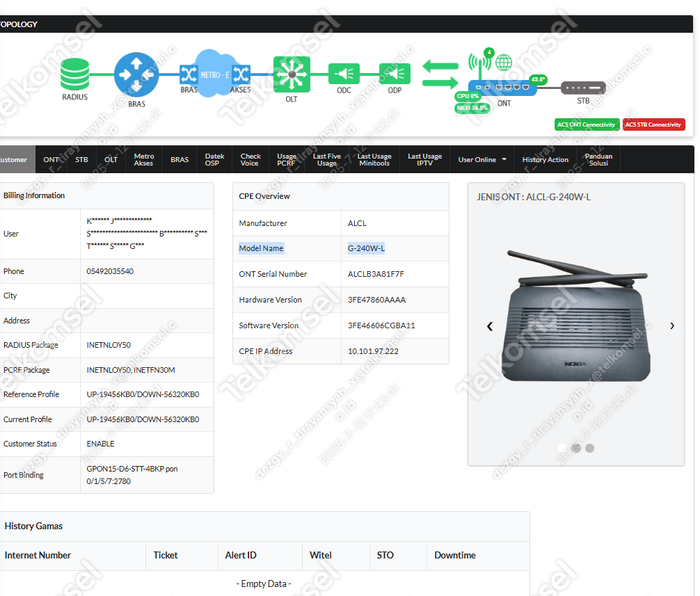Viewport: 700px width, 596px height.
Task: Click the Downtime column header
Action: [455, 556]
